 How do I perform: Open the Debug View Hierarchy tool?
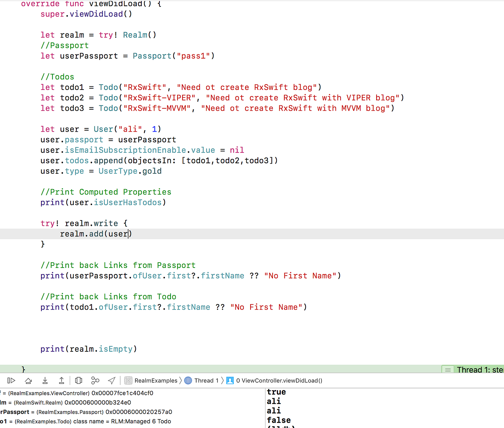tap(78, 380)
